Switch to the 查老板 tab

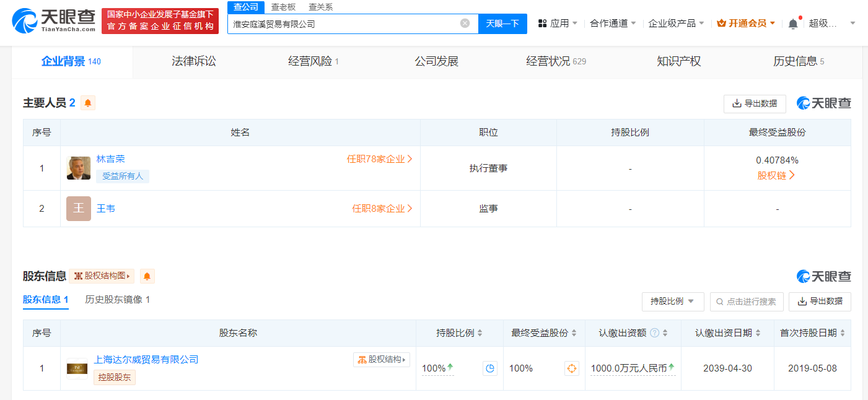point(284,7)
